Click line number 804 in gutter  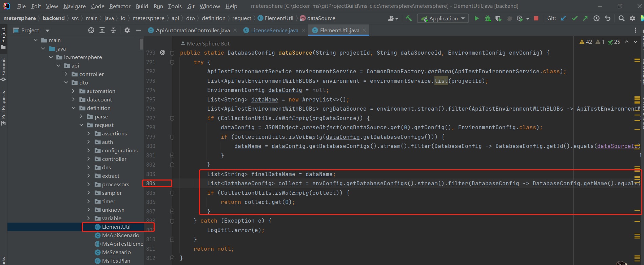[151, 183]
